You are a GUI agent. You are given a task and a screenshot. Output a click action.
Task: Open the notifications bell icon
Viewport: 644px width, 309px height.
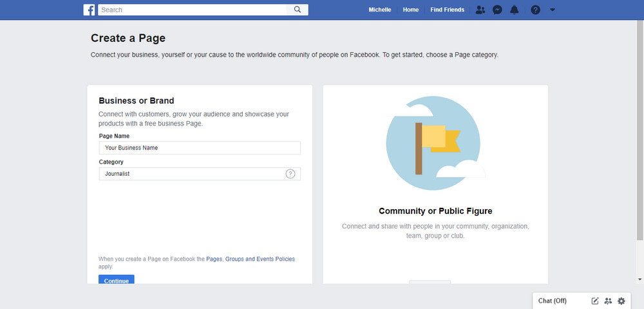(x=514, y=10)
